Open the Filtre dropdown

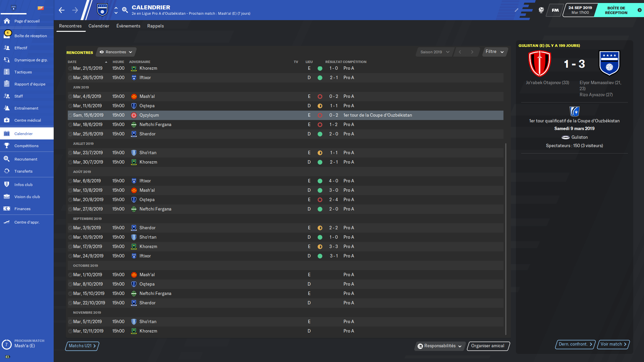click(495, 52)
